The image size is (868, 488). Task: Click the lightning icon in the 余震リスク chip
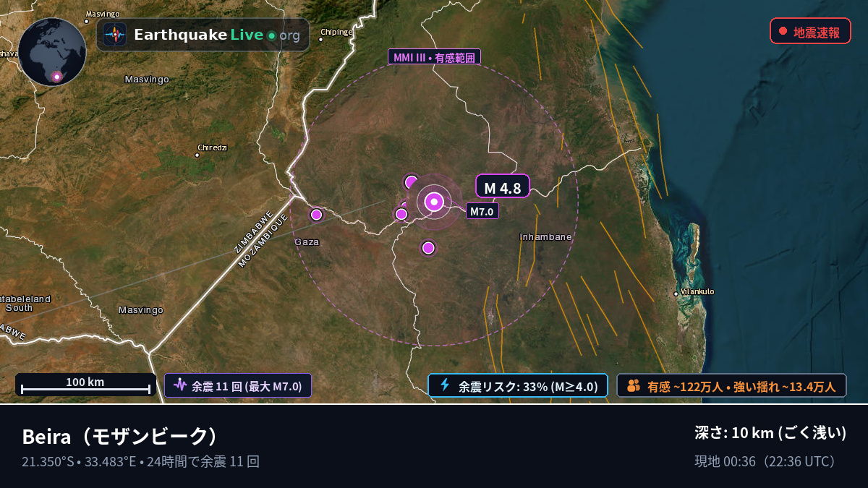tap(445, 385)
